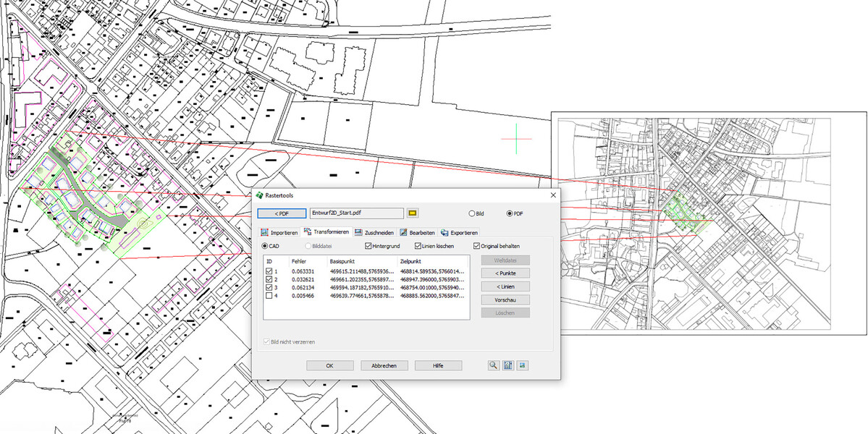Click the Entwurf2D_Start.pdf filename field
868x434 pixels.
coord(356,213)
